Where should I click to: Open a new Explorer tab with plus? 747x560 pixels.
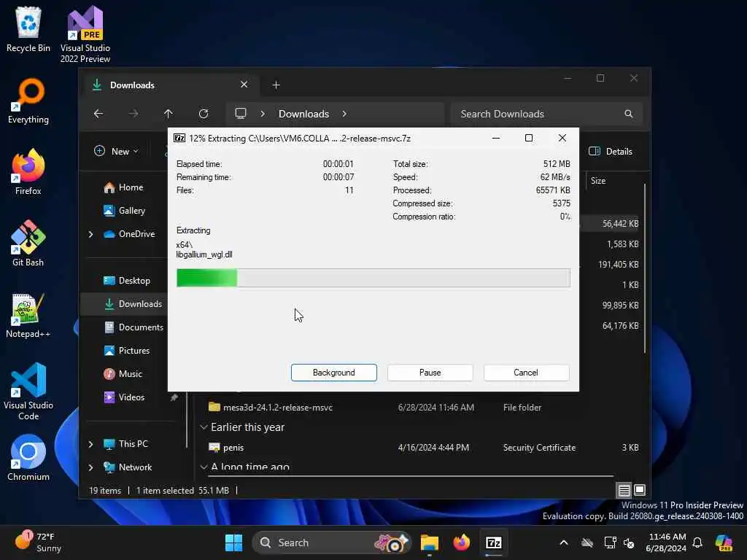(276, 85)
